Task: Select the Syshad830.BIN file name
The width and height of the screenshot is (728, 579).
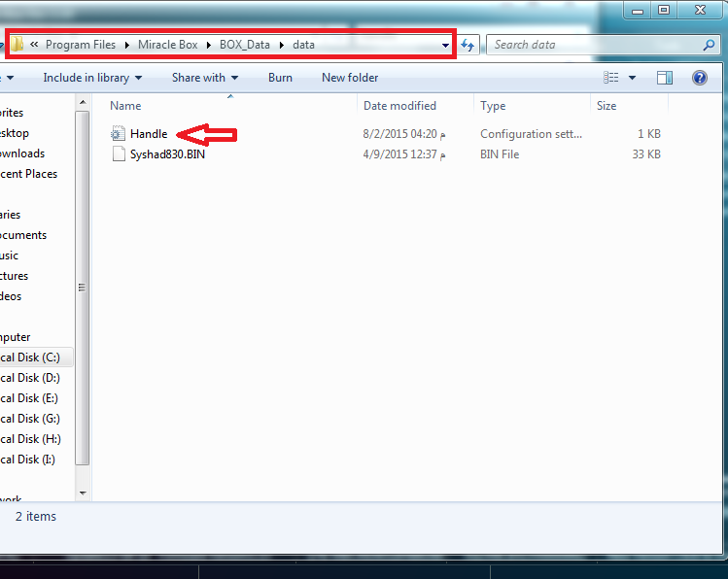Action: tap(167, 154)
